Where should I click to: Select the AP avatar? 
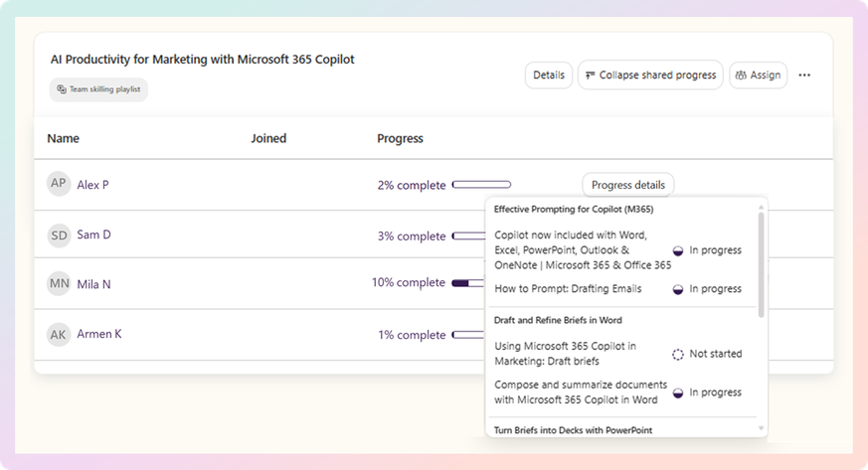[x=59, y=184]
